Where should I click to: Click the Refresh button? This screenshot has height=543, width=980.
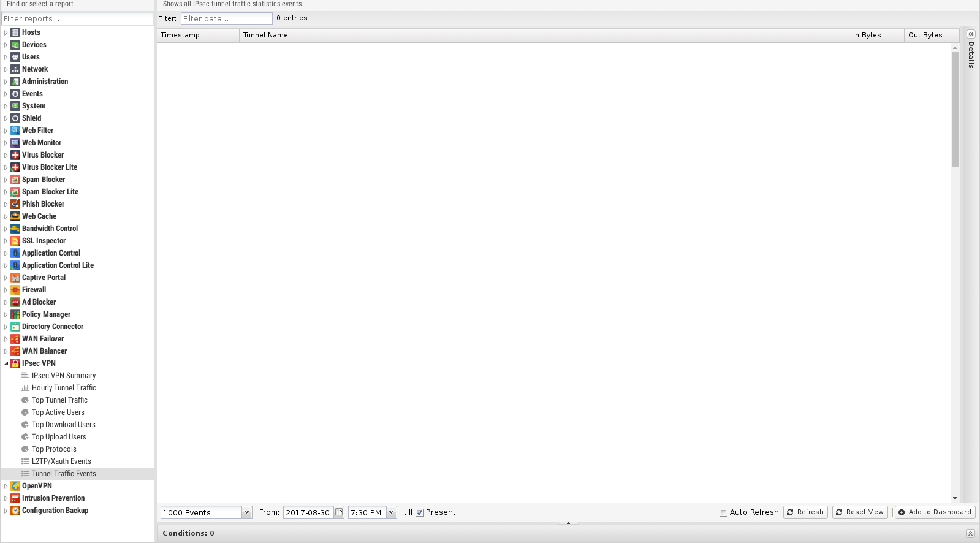[805, 512]
